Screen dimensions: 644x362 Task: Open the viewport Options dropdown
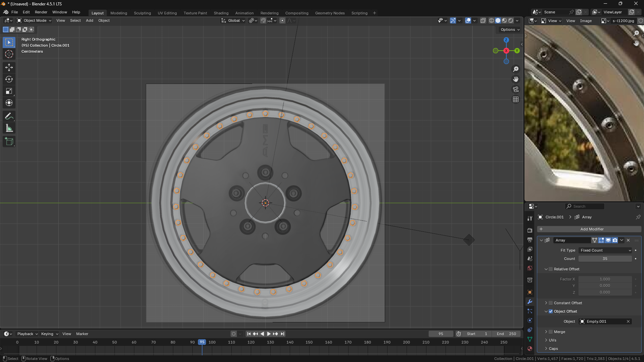pos(510,30)
